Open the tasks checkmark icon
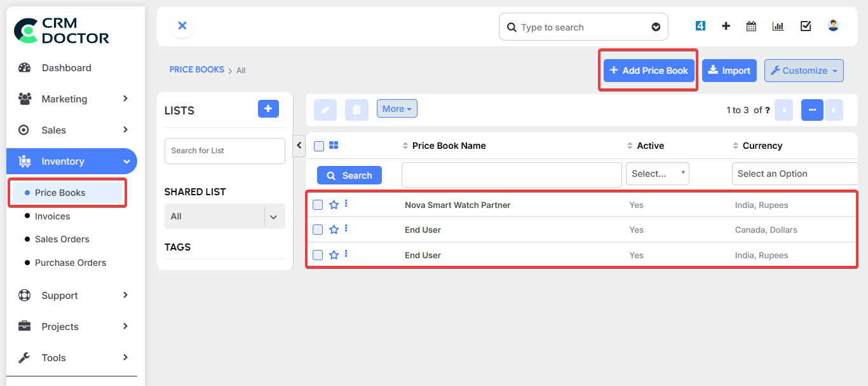This screenshot has width=868, height=386. [806, 26]
